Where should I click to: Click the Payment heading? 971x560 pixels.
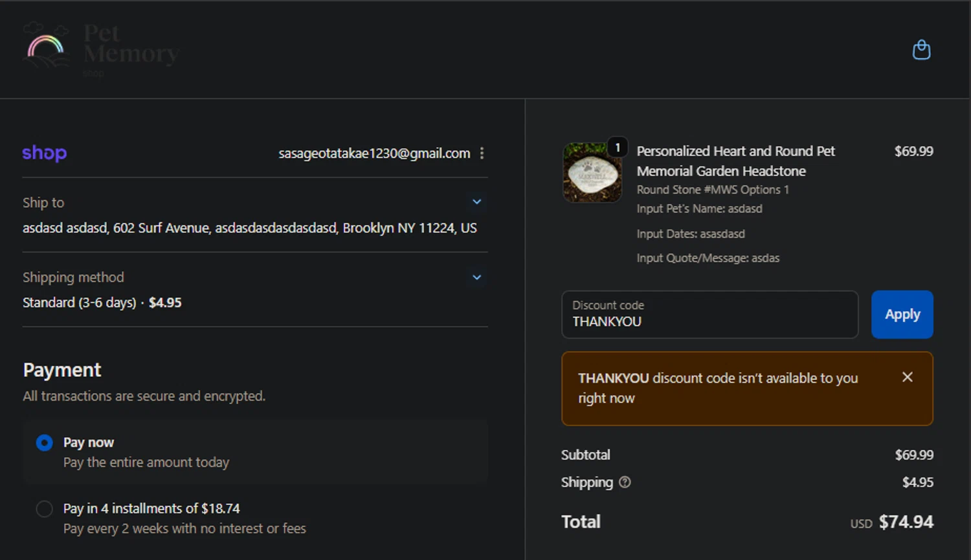click(62, 370)
